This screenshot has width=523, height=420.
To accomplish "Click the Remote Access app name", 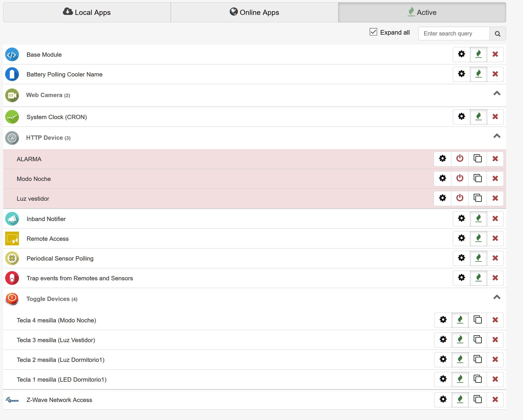I will tap(48, 239).
